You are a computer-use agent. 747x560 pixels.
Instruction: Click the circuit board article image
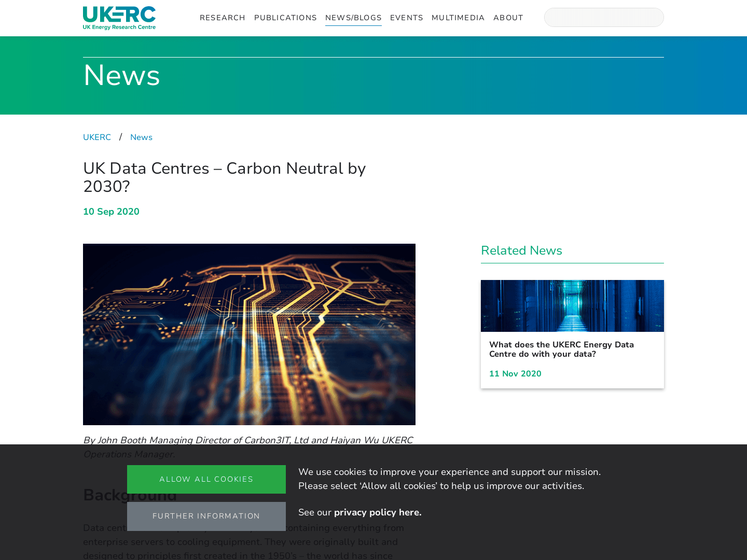[x=249, y=334]
